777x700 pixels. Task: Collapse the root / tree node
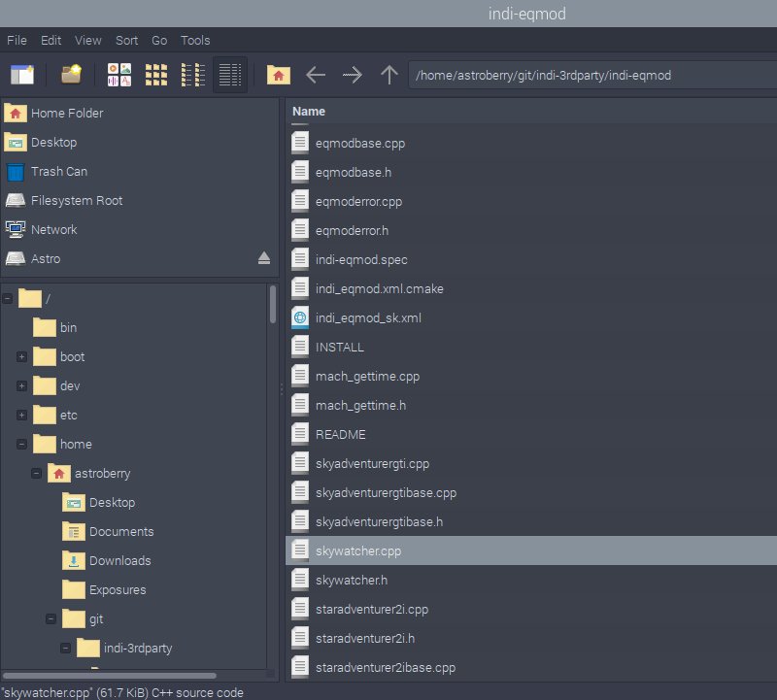pos(8,299)
